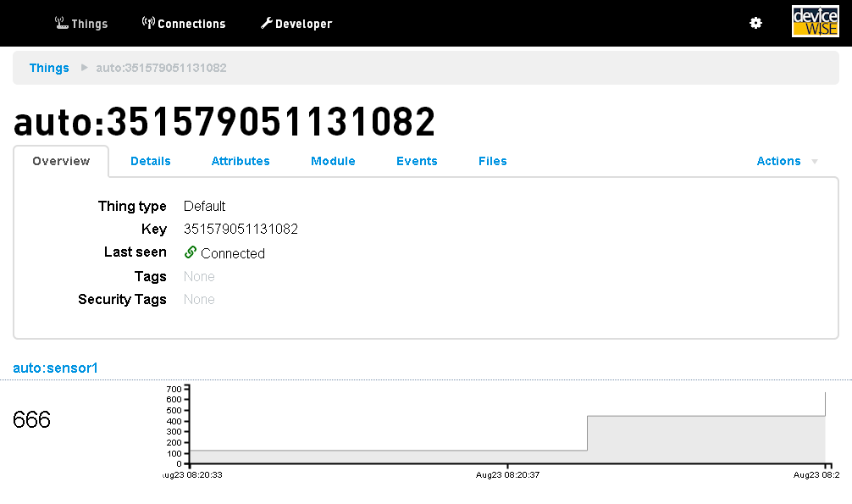Click the Things breadcrumb link
This screenshot has width=852, height=504.
tap(49, 68)
